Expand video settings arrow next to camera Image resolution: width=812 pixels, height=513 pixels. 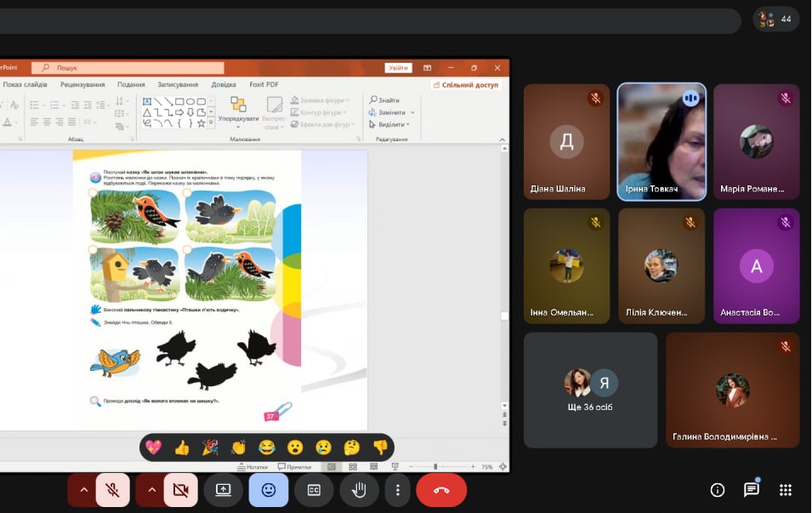(x=151, y=490)
